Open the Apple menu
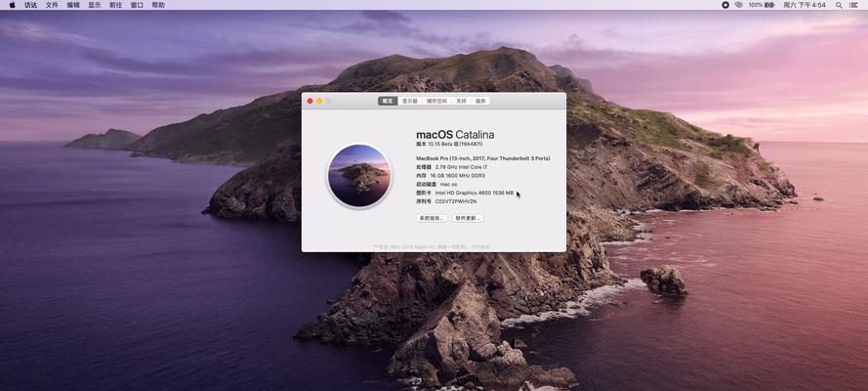This screenshot has width=868, height=391. tap(12, 5)
